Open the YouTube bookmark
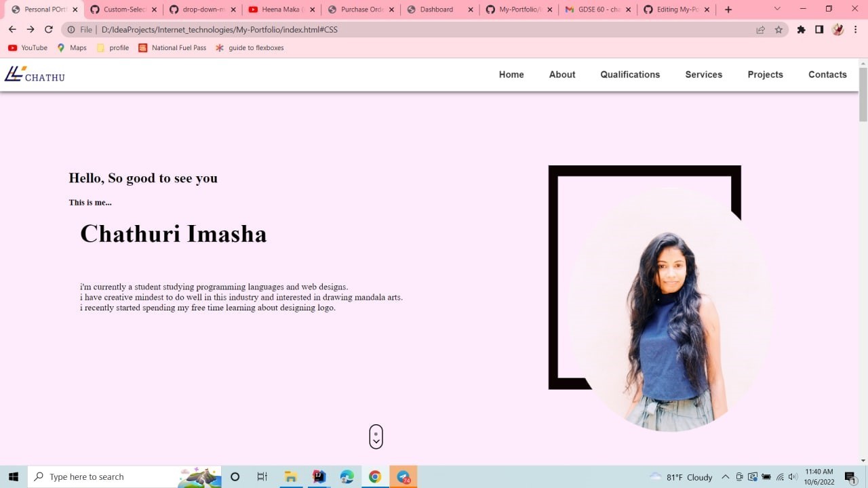This screenshot has height=488, width=868. pyautogui.click(x=28, y=48)
